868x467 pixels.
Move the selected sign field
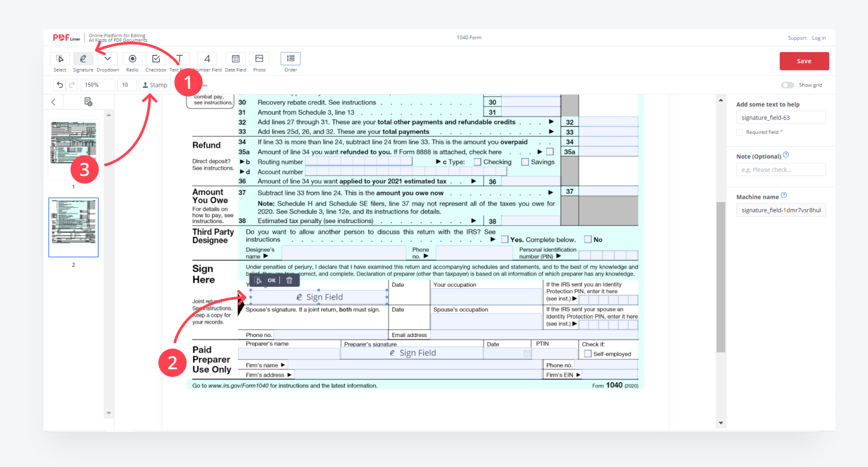coord(258,280)
